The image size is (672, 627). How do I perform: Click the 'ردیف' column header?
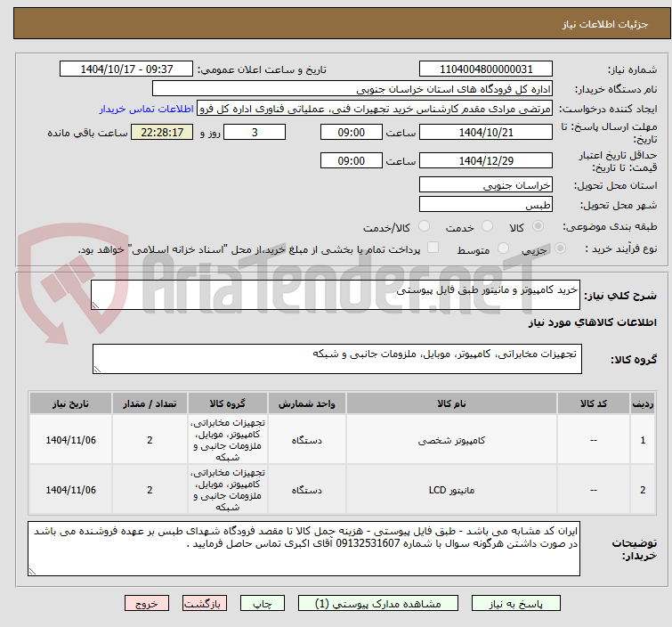click(x=643, y=403)
